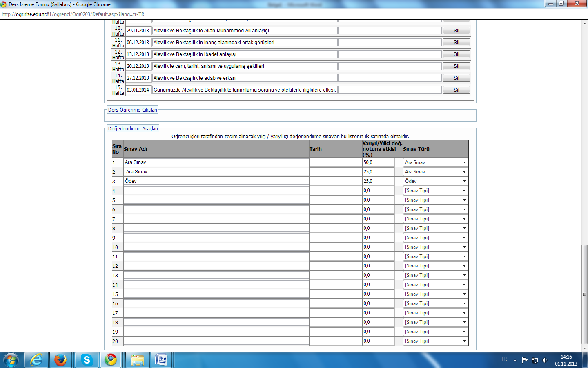Click percentage field in row 2

[379, 172]
